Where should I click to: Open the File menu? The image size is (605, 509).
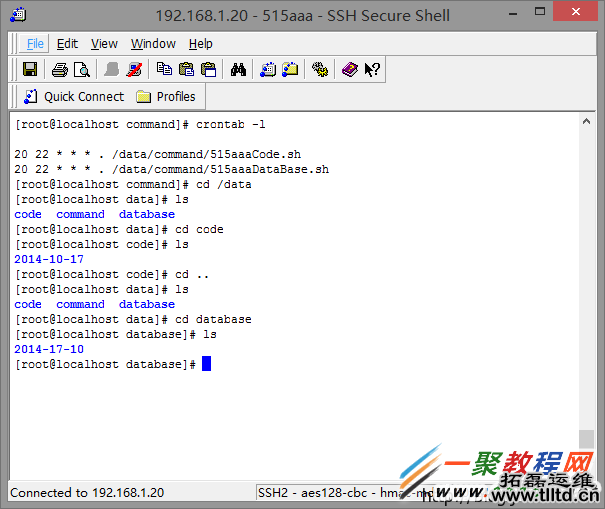35,44
